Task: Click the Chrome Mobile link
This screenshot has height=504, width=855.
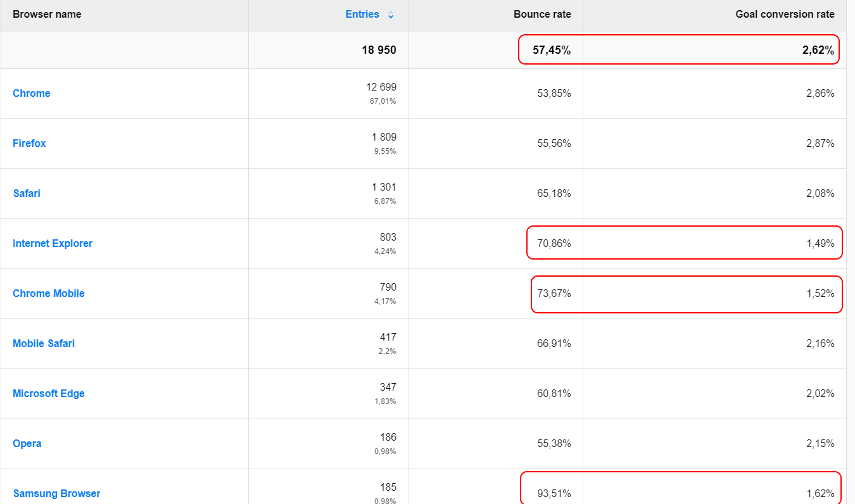Action: coord(49,293)
